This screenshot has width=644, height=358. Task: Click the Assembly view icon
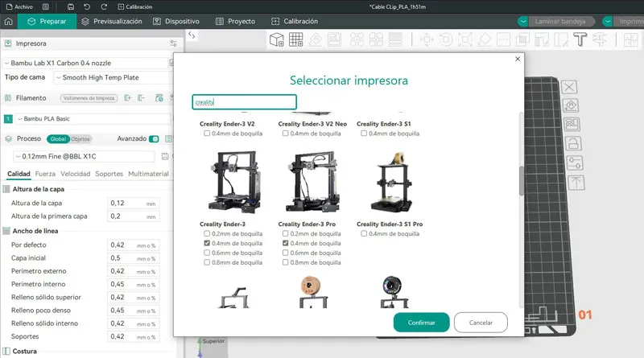point(630,40)
